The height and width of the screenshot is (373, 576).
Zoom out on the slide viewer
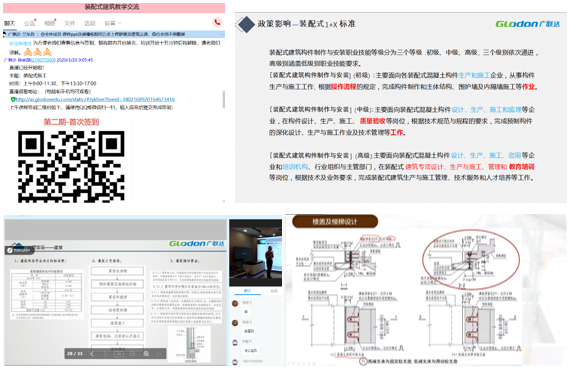tap(133, 354)
